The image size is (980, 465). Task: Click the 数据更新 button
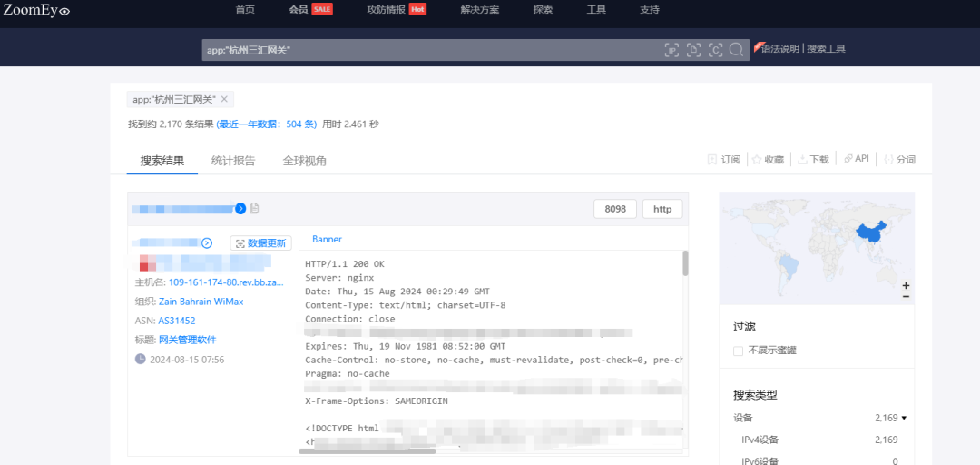[x=260, y=243]
